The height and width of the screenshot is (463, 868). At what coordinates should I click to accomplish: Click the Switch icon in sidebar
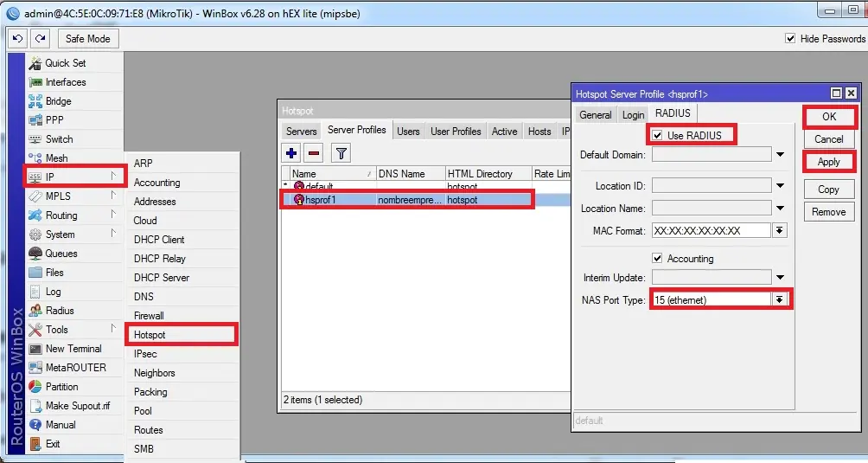(35, 139)
